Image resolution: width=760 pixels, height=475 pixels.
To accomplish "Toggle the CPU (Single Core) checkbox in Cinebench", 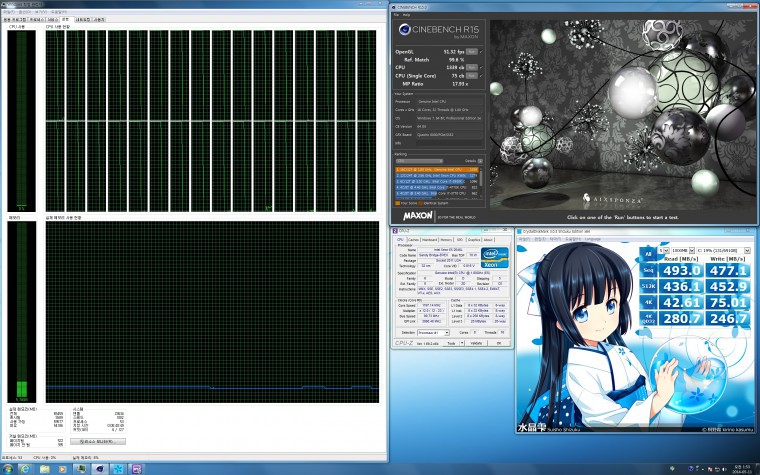I will [x=481, y=76].
